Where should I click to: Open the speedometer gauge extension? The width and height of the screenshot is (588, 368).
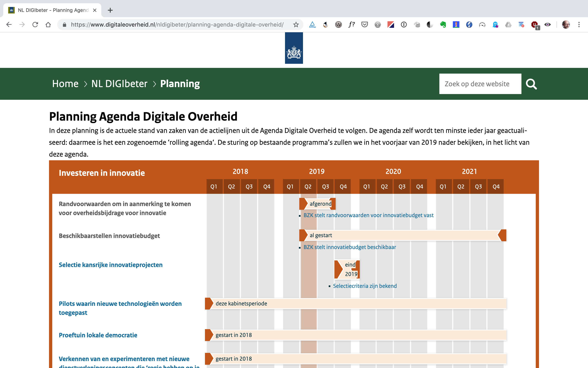[482, 25]
